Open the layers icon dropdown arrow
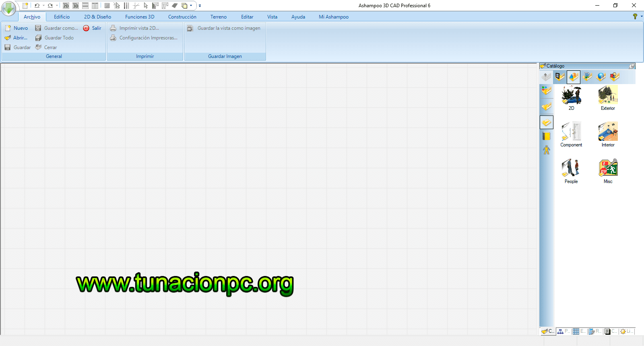 tap(191, 6)
